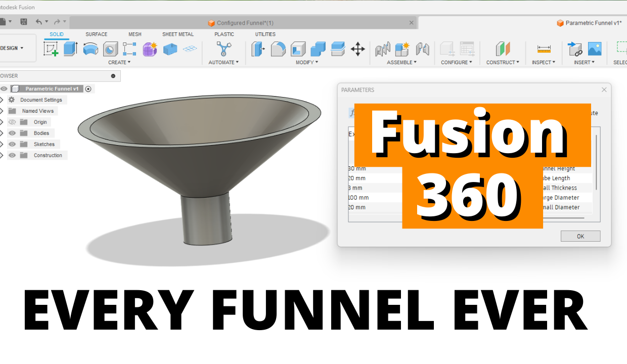Click the 100 mm parameter value

[x=359, y=198]
